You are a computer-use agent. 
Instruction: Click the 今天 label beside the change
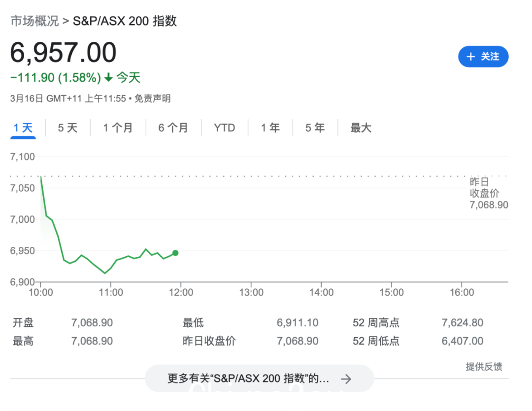(128, 78)
